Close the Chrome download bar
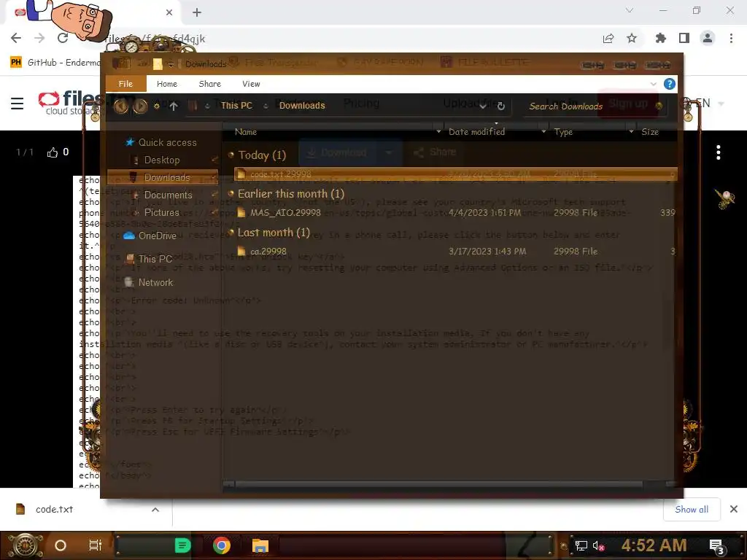 pyautogui.click(x=734, y=509)
